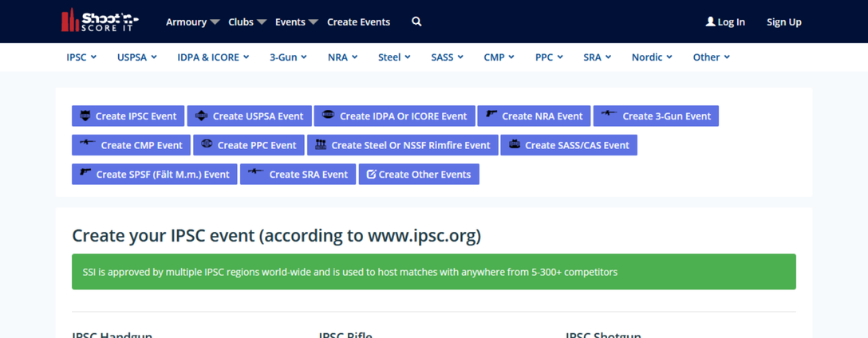Open the 3-Gun submenu
Image resolution: width=868 pixels, height=338 pixels.
[289, 57]
